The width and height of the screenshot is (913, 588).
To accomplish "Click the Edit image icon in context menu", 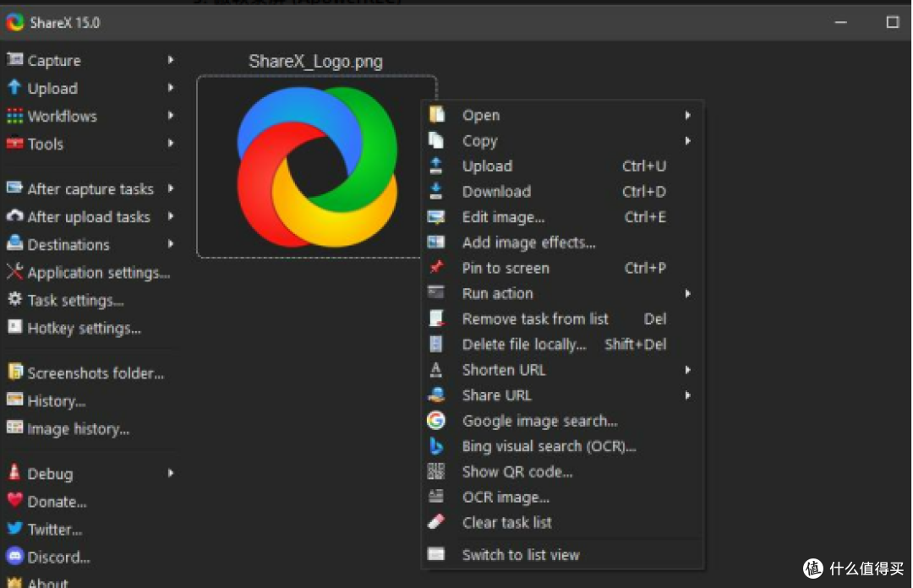I will click(x=435, y=216).
